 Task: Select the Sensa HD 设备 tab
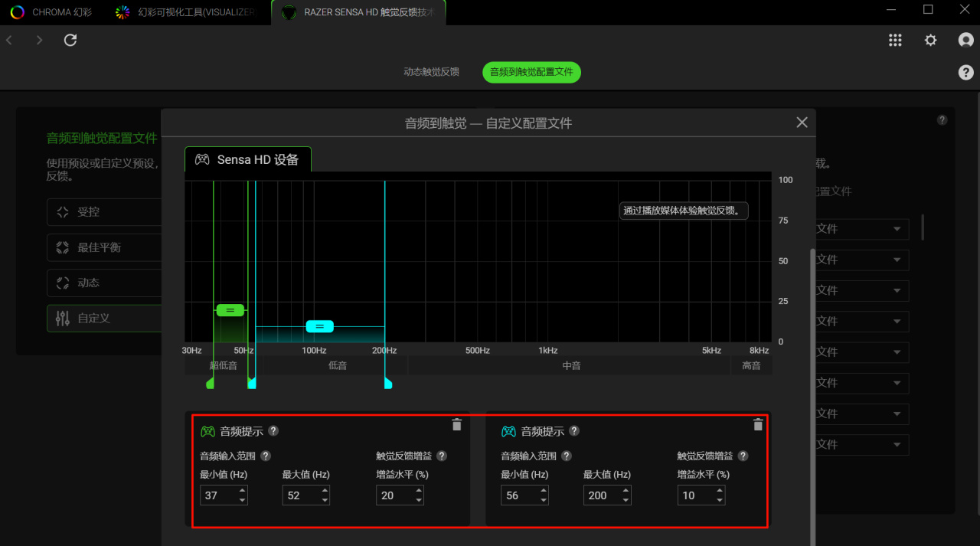click(248, 159)
